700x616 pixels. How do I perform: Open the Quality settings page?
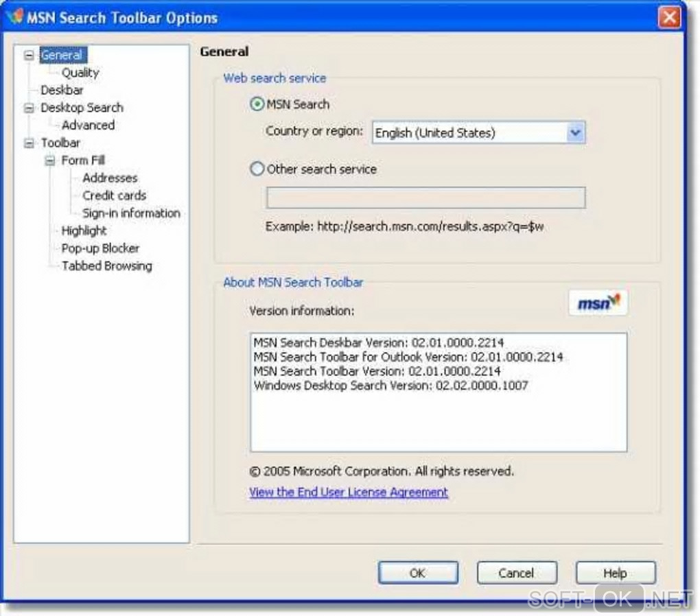80,72
